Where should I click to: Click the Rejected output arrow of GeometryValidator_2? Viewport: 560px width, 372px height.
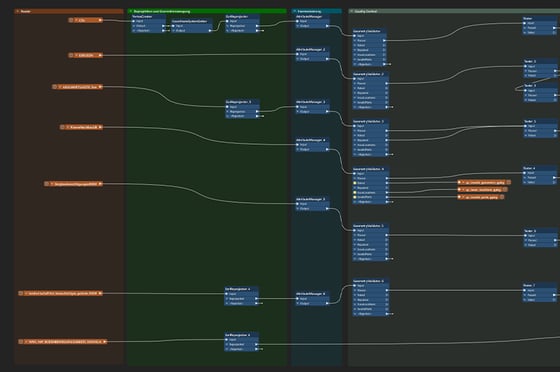click(x=387, y=107)
